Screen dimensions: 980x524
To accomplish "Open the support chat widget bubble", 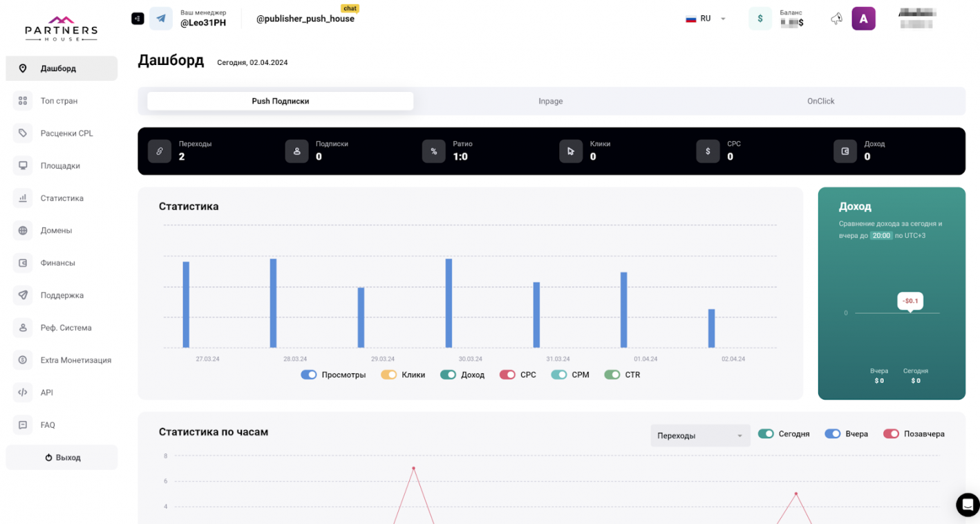I will [x=968, y=505].
